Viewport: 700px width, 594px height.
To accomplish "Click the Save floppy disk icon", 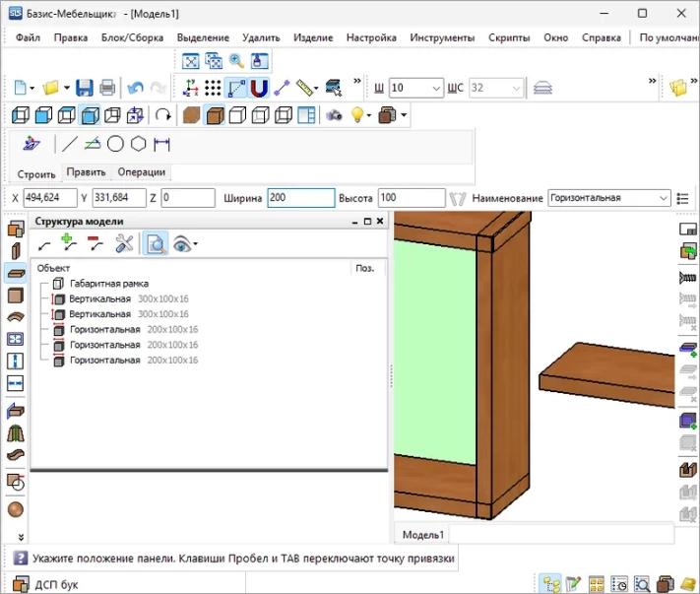I will click(x=85, y=88).
